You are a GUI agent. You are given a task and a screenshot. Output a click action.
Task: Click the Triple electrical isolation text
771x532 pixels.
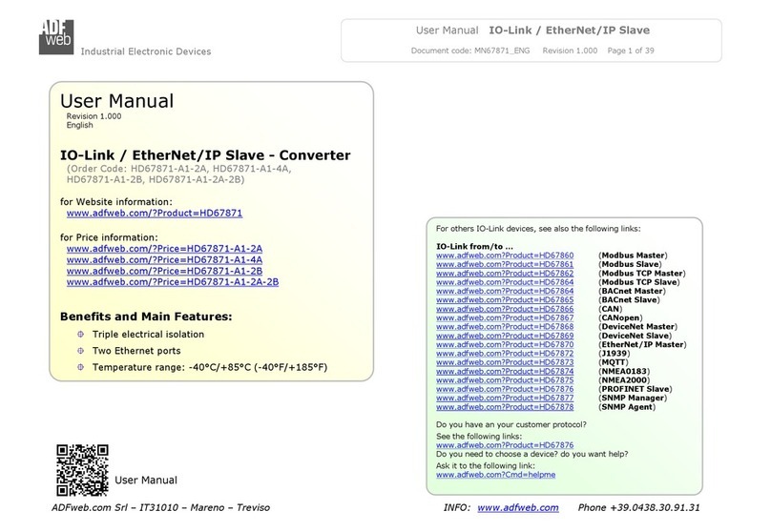click(x=148, y=334)
